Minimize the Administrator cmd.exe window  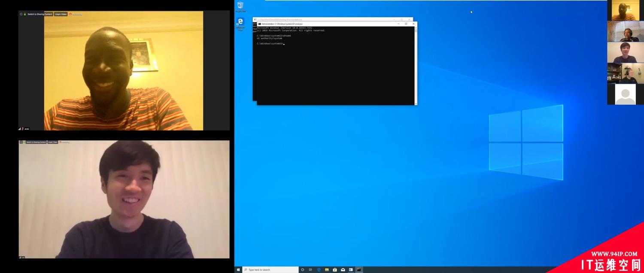(398, 24)
